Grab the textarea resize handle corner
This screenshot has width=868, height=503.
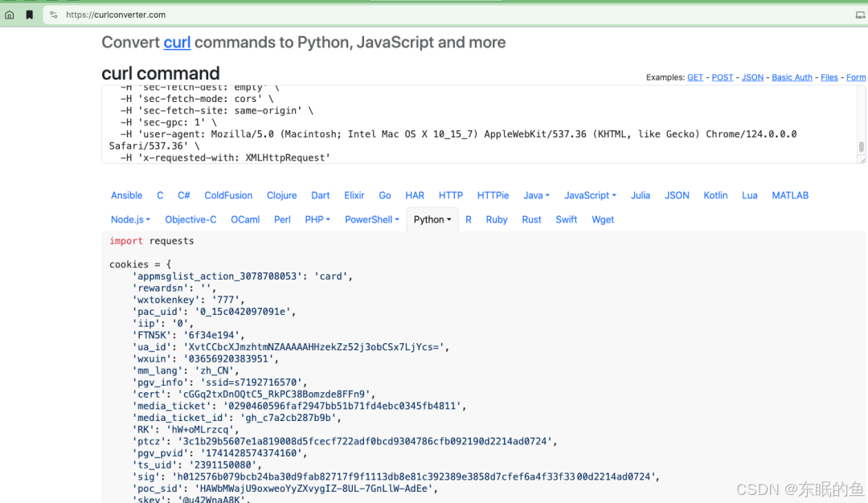point(862,159)
